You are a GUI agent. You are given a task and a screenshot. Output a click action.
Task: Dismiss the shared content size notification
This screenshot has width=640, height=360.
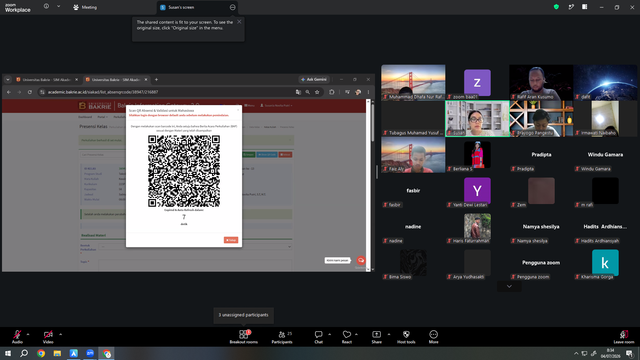(x=239, y=22)
